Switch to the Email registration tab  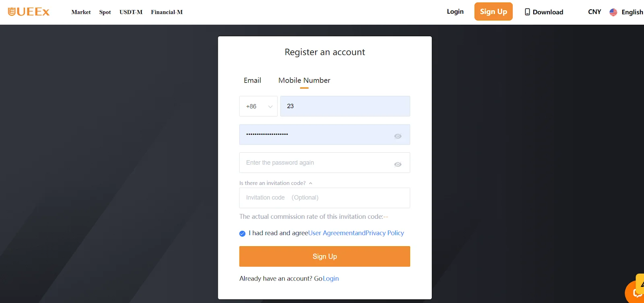point(252,80)
